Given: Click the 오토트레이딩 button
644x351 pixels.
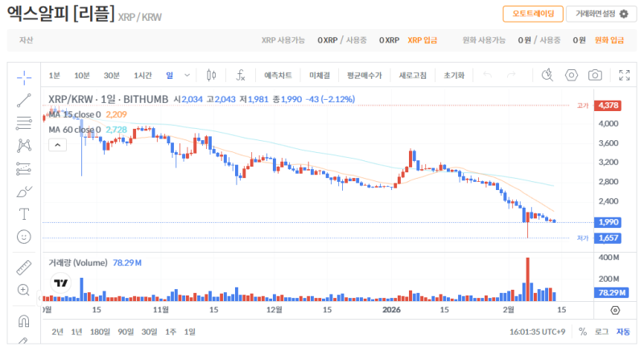Looking at the screenshot, I should (x=533, y=14).
